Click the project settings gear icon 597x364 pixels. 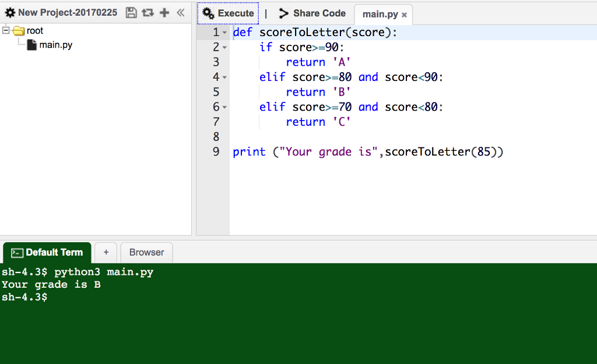coord(9,12)
